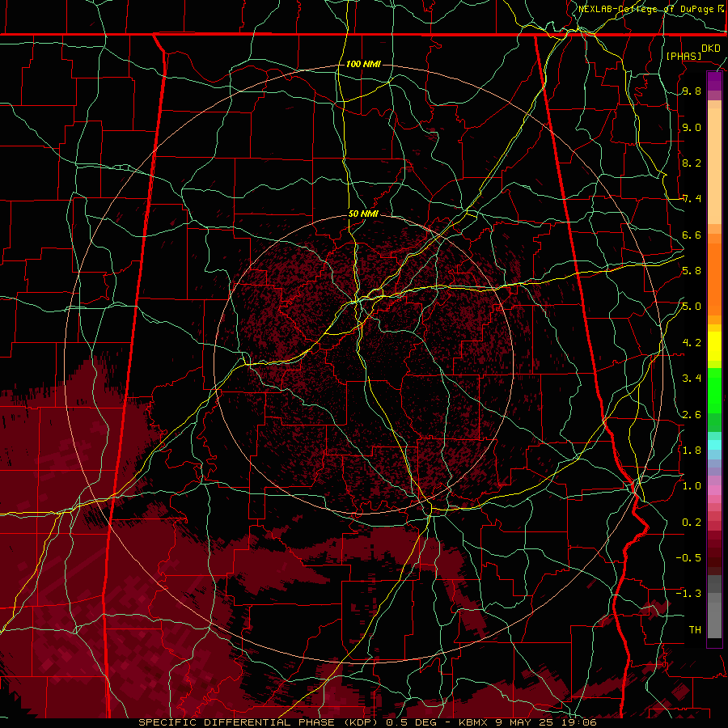
Task: Click the 6.6 value on the color scale
Action: point(692,235)
